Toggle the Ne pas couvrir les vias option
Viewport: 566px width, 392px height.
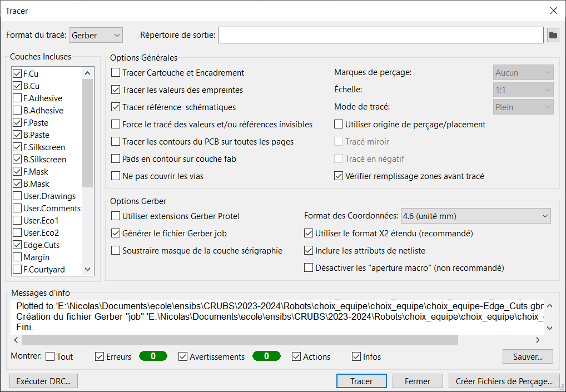[x=116, y=176]
